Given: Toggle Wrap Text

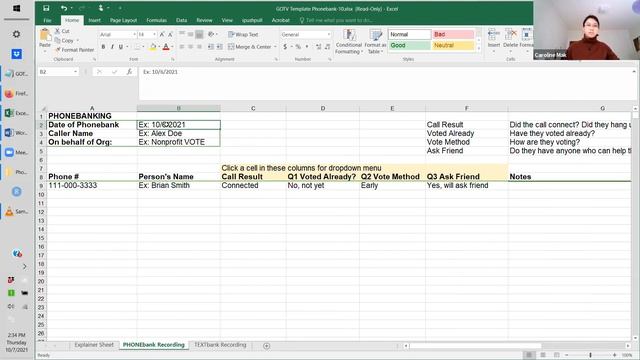Looking at the screenshot, I should 243,35.
